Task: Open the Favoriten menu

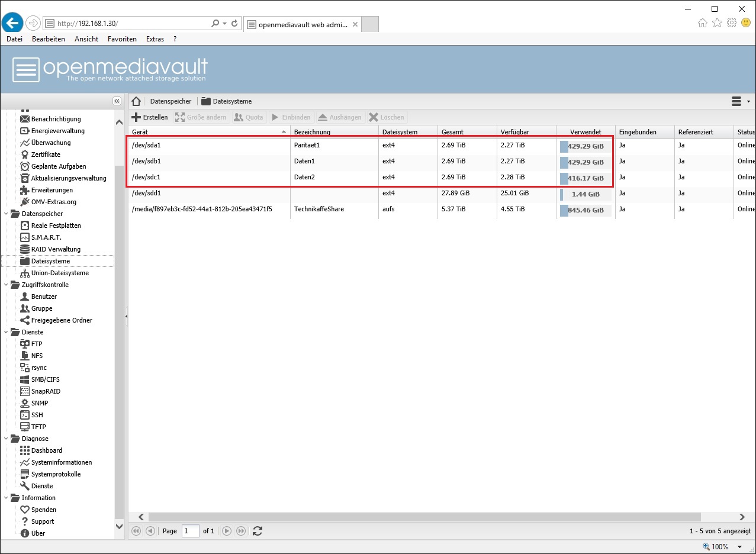Action: (x=122, y=39)
